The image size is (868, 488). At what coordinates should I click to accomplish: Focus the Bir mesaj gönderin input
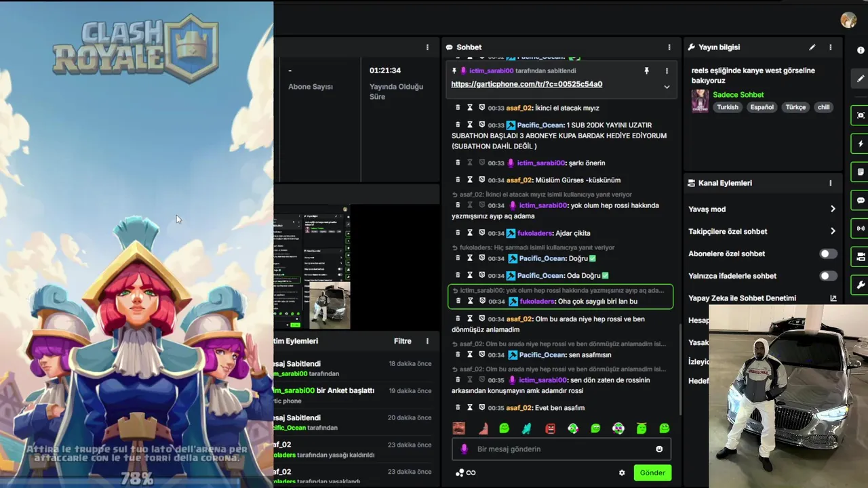(x=561, y=449)
